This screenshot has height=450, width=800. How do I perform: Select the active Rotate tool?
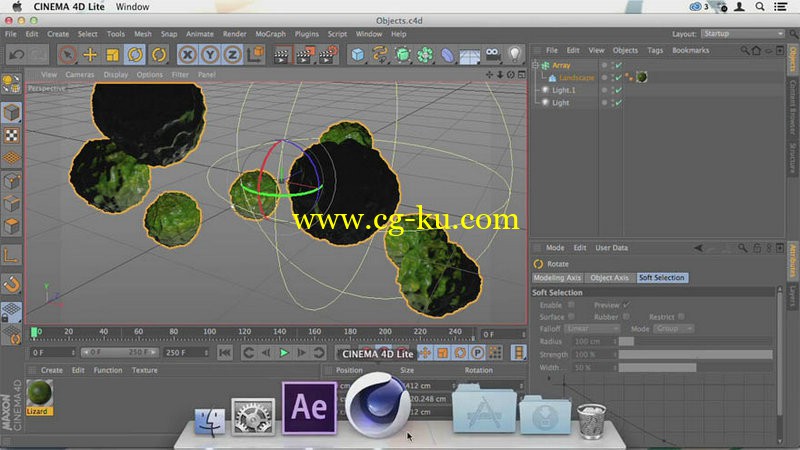[135, 55]
